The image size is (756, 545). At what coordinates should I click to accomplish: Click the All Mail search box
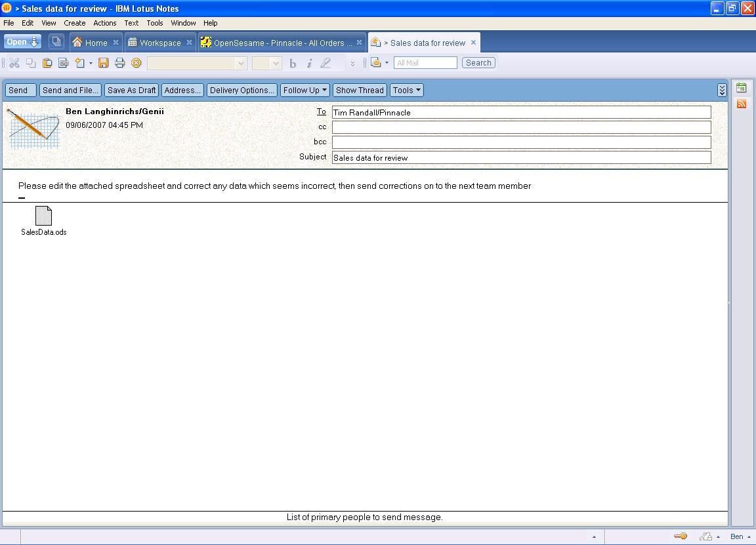pos(425,63)
